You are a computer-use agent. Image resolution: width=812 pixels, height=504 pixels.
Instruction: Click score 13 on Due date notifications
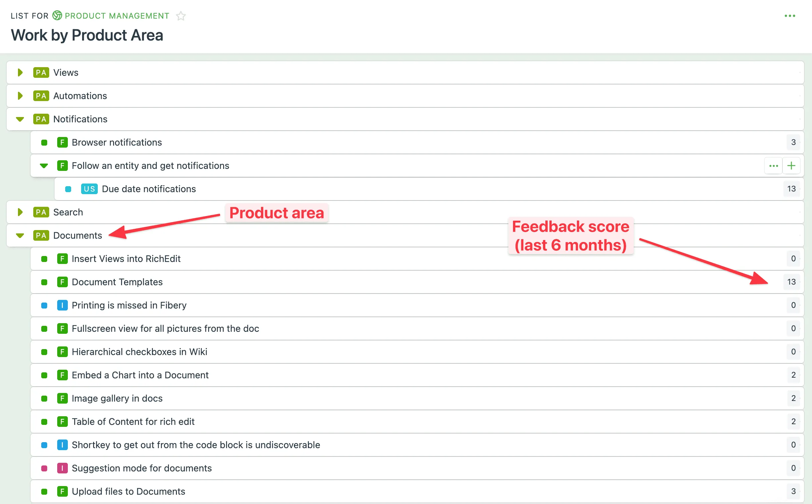tap(791, 189)
